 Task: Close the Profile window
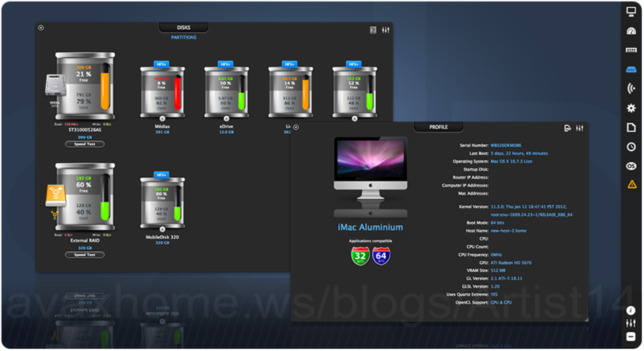pyautogui.click(x=296, y=127)
